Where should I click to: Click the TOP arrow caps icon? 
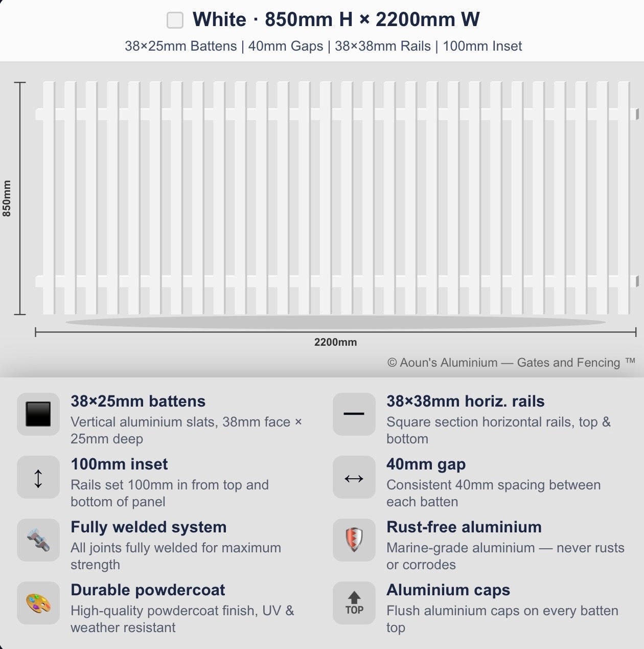pyautogui.click(x=354, y=603)
